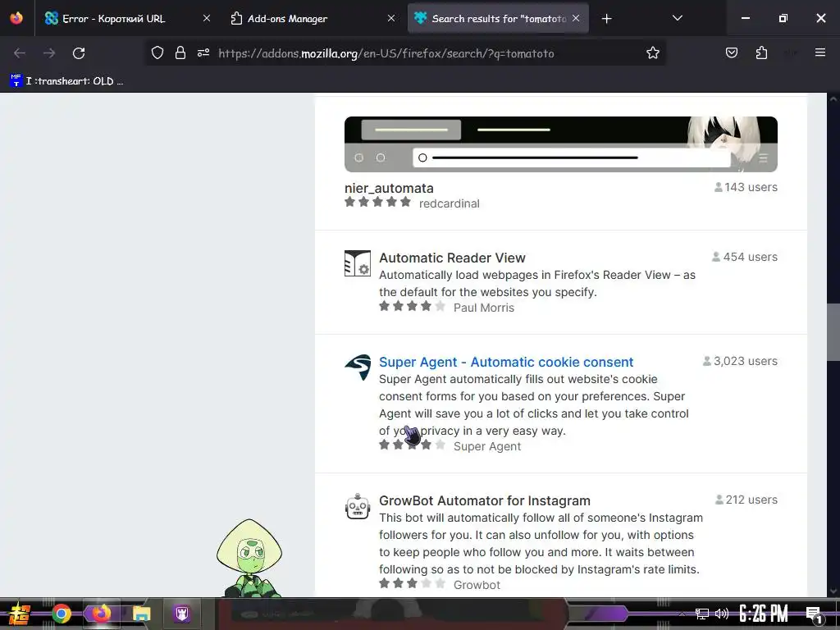840x630 pixels.
Task: Open site permissions icon in address bar
Action: pyautogui.click(x=203, y=53)
